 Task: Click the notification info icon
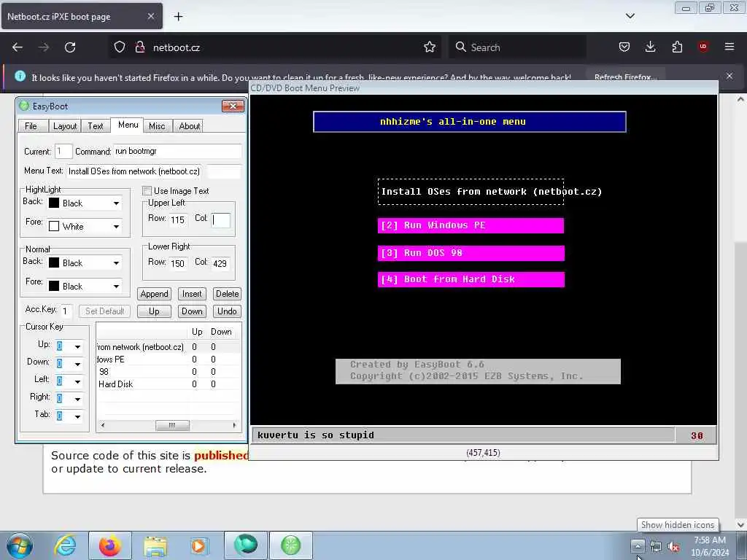(20, 76)
